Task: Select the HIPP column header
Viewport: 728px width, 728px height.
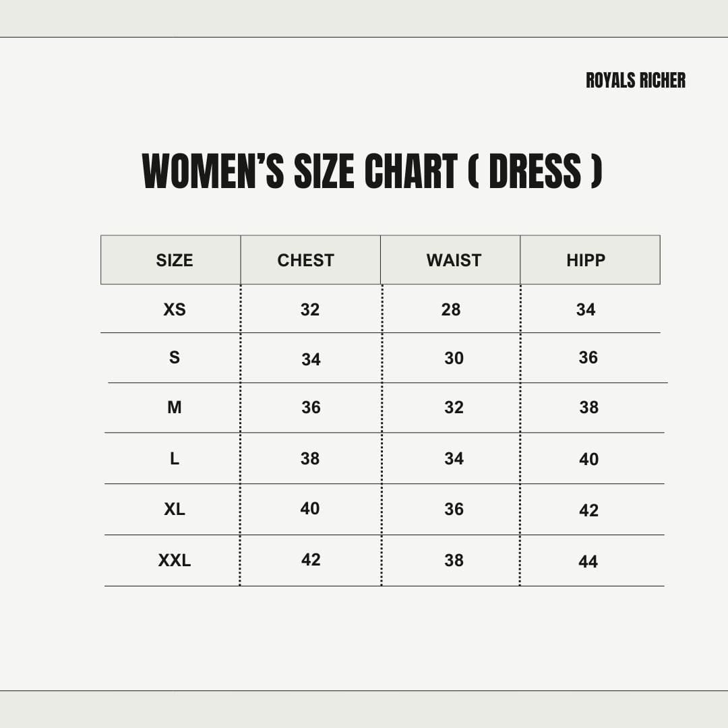Action: click(585, 260)
